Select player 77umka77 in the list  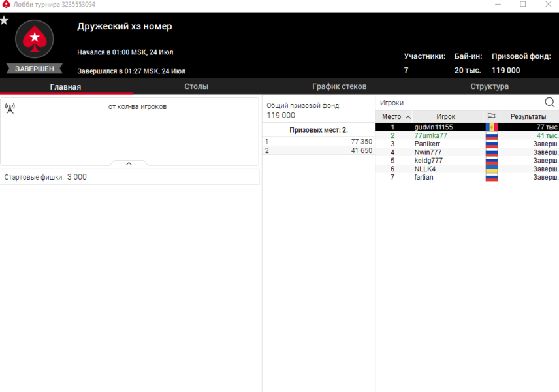pyautogui.click(x=431, y=135)
